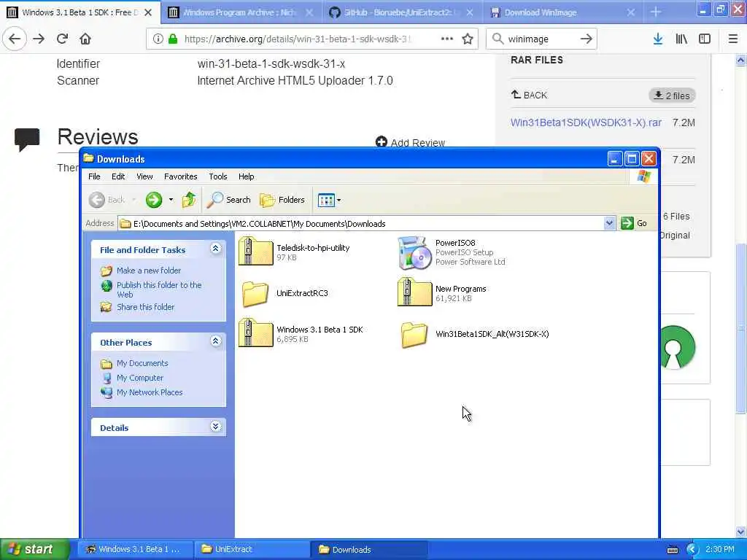Click Go button beside address bar

point(634,223)
